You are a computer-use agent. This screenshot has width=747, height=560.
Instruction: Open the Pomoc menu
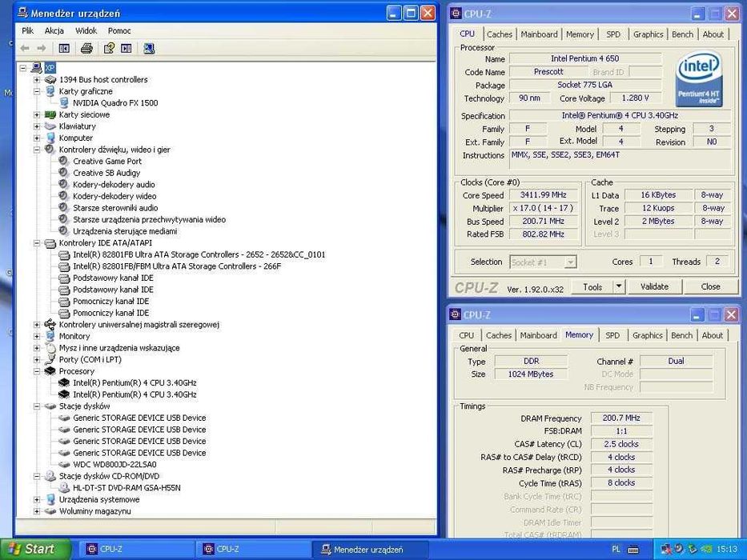coord(119,31)
